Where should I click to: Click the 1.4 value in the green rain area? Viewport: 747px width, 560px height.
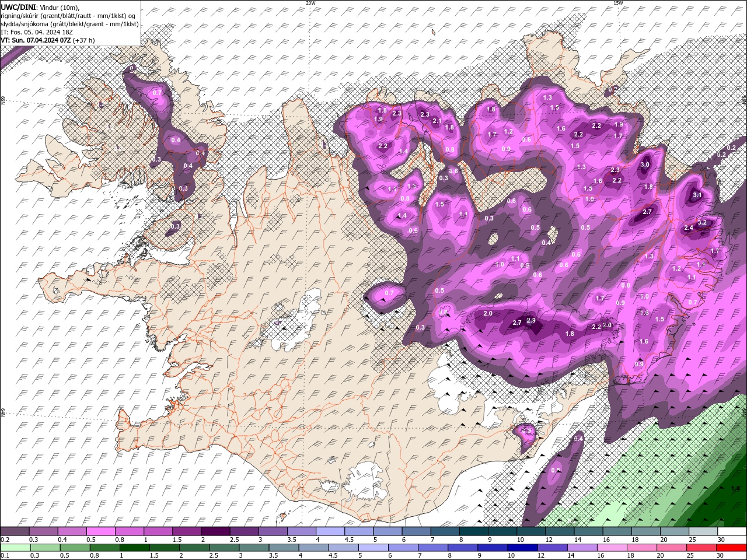point(735,488)
